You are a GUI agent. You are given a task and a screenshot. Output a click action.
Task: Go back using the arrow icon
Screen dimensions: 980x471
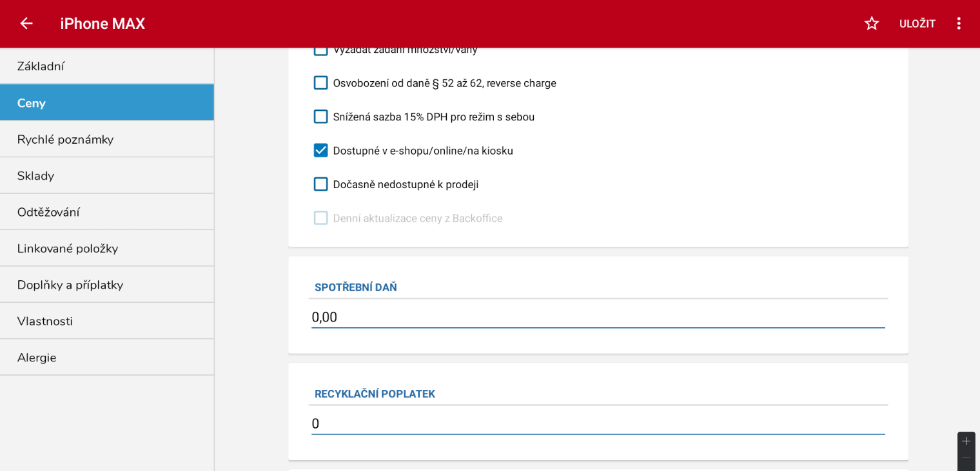point(26,24)
